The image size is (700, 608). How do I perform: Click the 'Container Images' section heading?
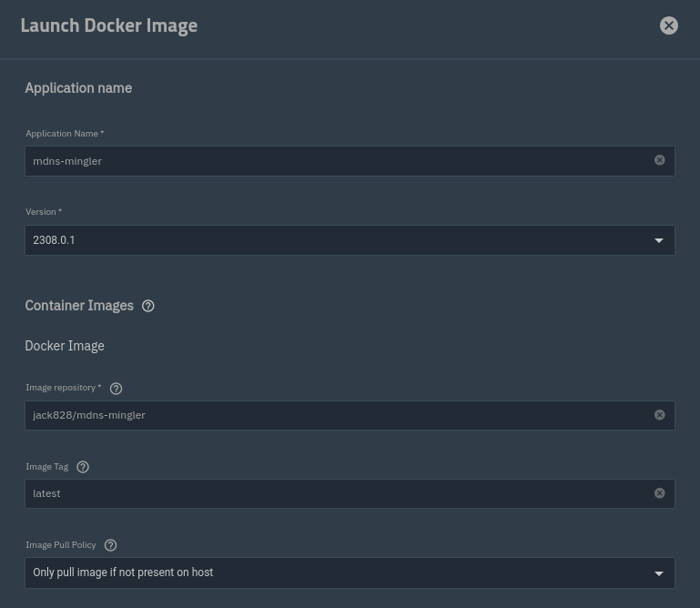point(79,306)
